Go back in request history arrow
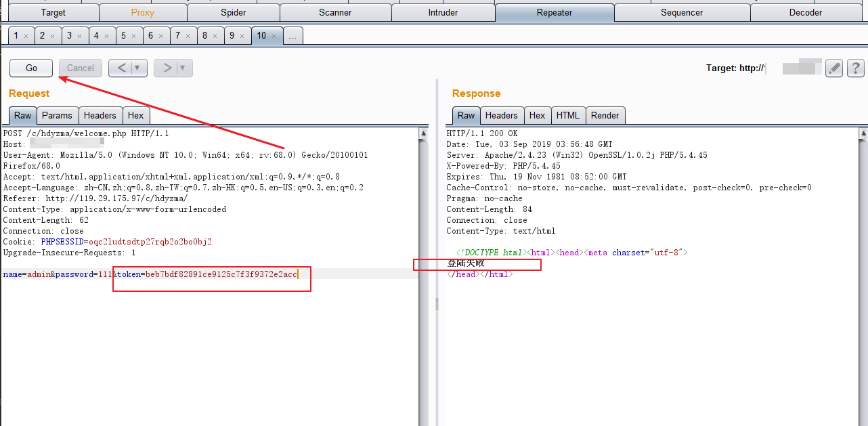 pos(121,68)
